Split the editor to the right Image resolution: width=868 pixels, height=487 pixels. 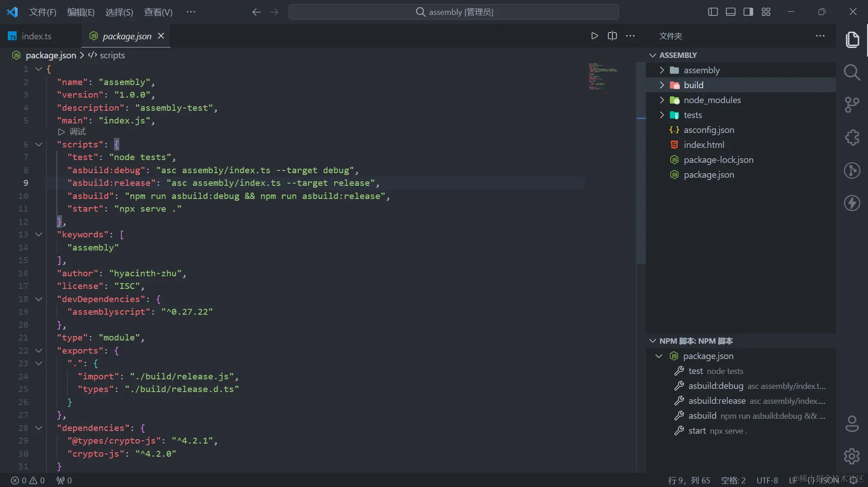(x=612, y=36)
